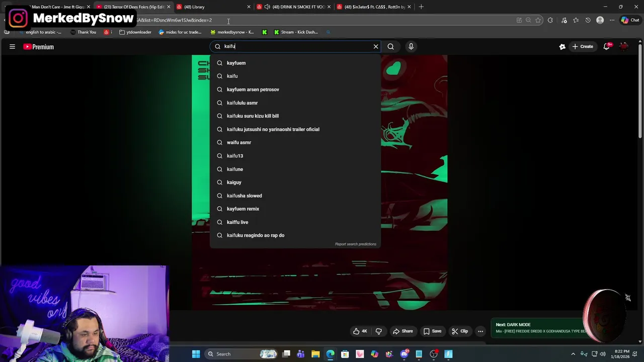Show hidden system tray icons chevron
The height and width of the screenshot is (362, 644).
[x=573, y=354]
